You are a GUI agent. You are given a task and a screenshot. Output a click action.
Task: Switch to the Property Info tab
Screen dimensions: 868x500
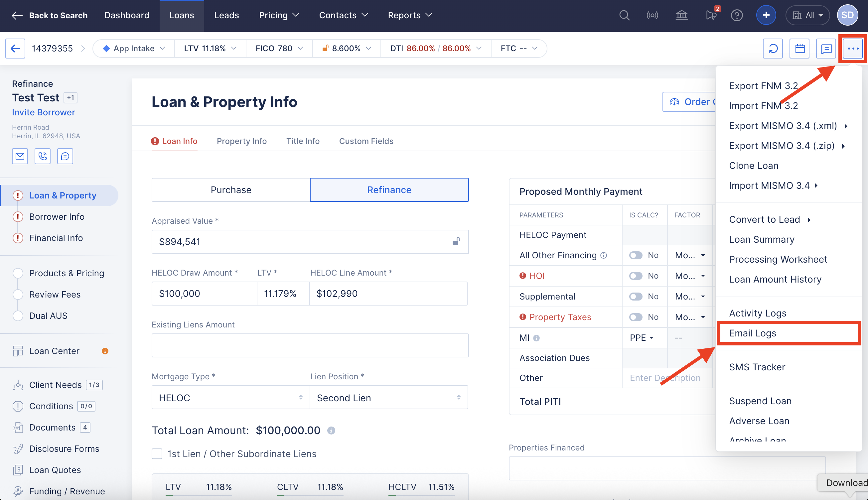coord(241,141)
